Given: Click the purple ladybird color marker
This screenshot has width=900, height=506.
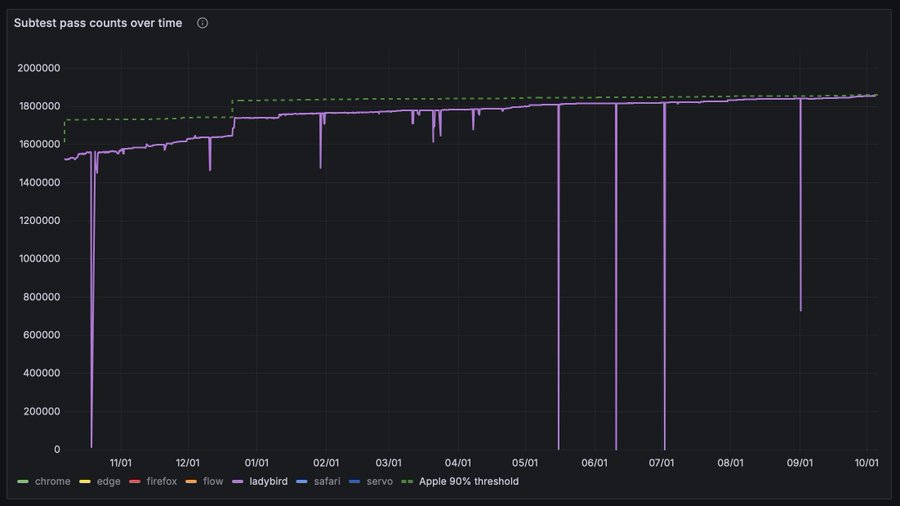Looking at the screenshot, I should [x=238, y=481].
